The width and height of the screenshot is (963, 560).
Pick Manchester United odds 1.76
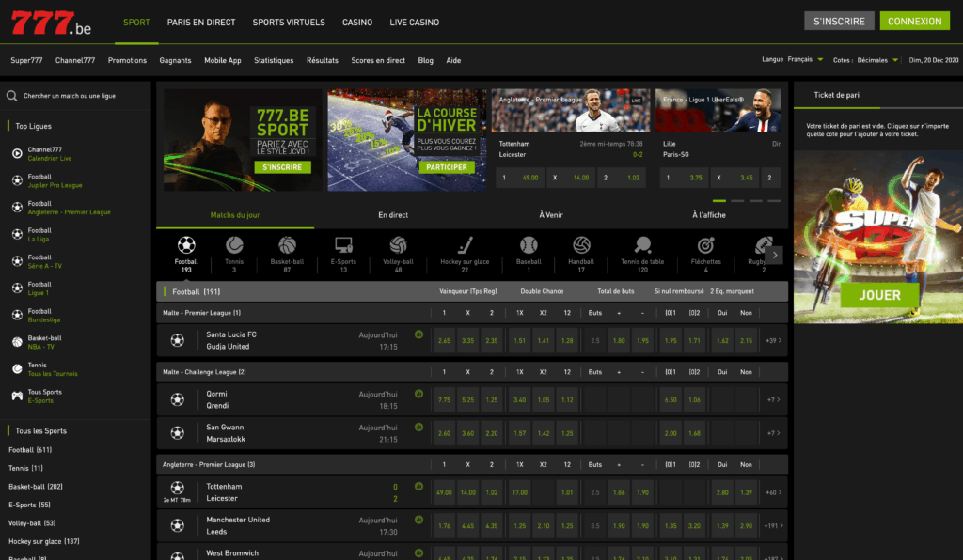444,525
